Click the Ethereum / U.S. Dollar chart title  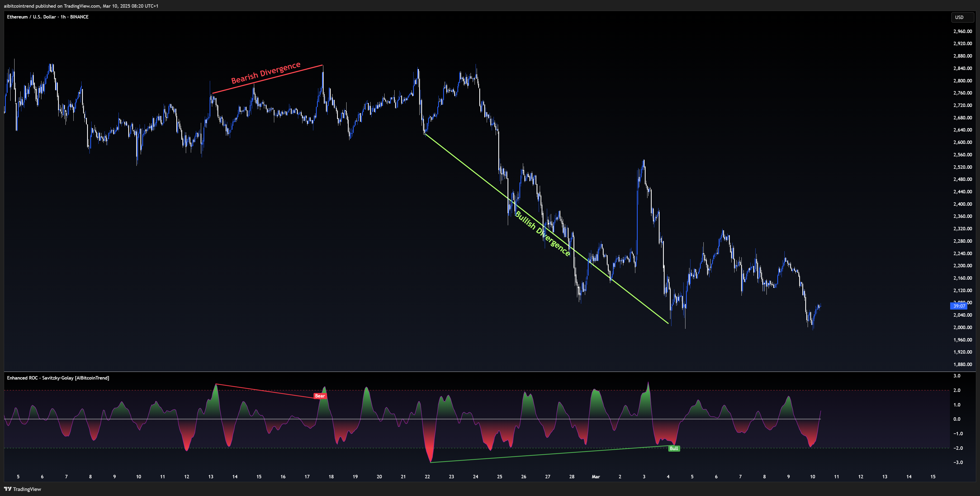pos(48,17)
